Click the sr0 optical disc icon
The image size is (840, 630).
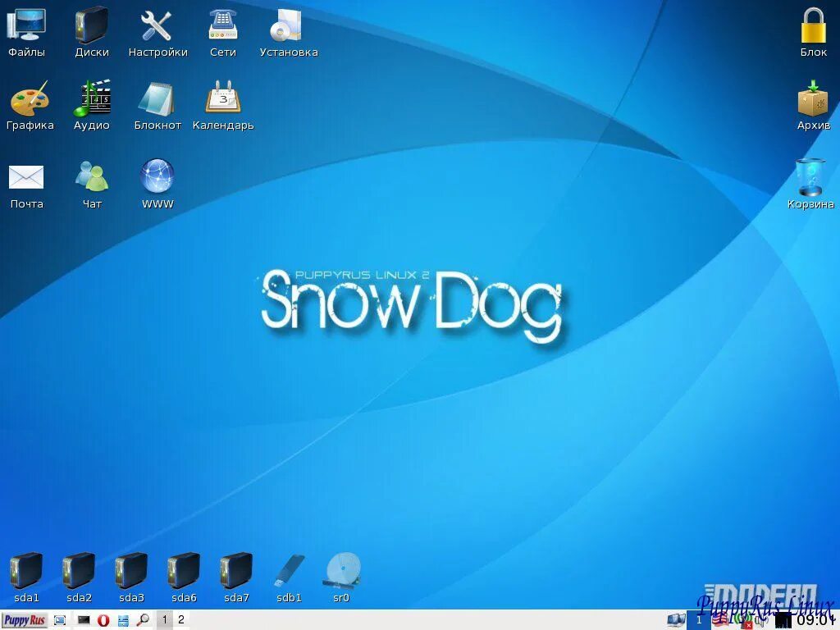pos(342,577)
